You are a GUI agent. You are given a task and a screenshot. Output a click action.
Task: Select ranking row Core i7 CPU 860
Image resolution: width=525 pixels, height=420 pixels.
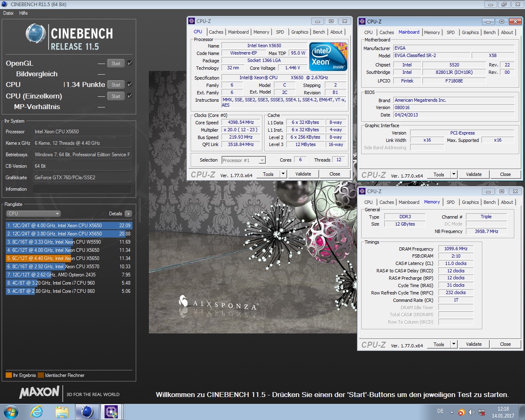point(69,291)
